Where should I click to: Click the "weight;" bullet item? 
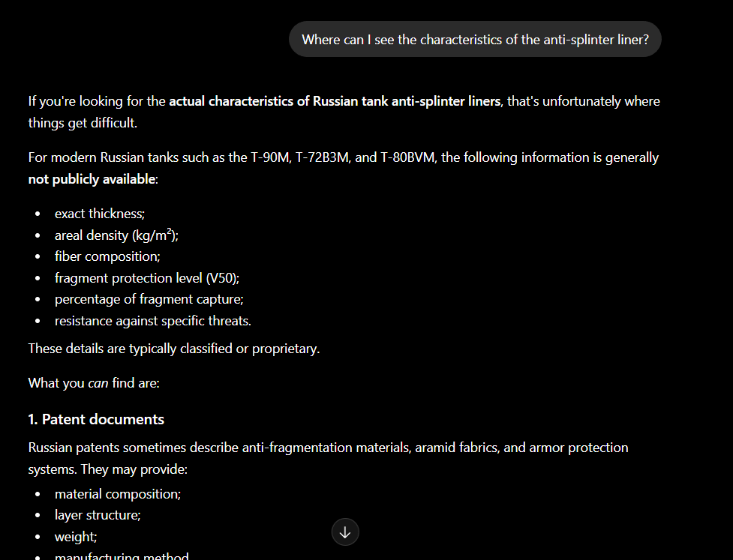click(x=76, y=537)
